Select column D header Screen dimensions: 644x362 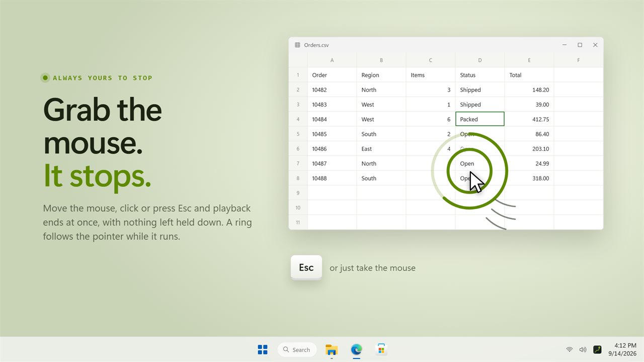coord(480,60)
